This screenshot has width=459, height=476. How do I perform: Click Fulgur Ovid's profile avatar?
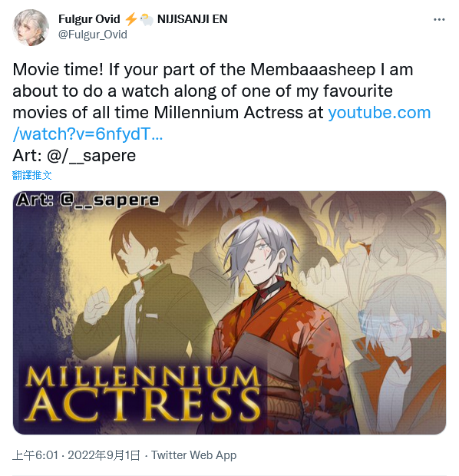[31, 28]
